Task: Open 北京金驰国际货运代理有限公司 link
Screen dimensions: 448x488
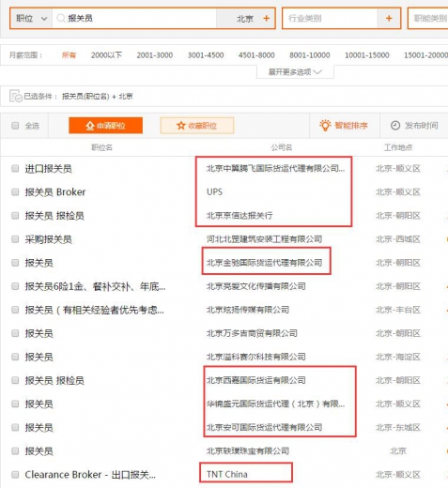Action: click(x=264, y=263)
